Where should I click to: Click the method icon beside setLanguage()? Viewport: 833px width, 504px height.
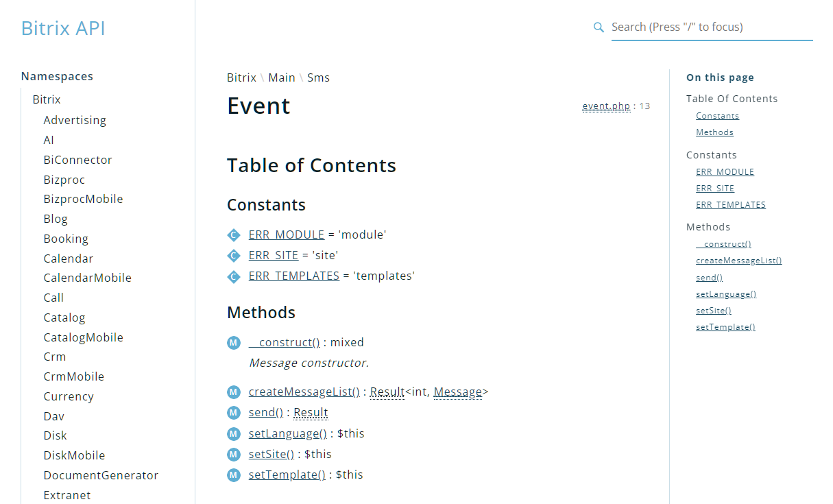(x=233, y=433)
